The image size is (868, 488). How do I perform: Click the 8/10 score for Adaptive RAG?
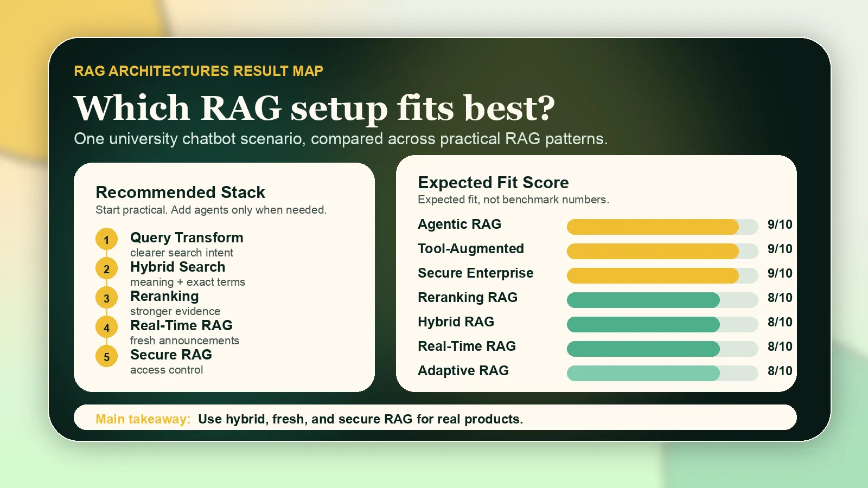(780, 371)
